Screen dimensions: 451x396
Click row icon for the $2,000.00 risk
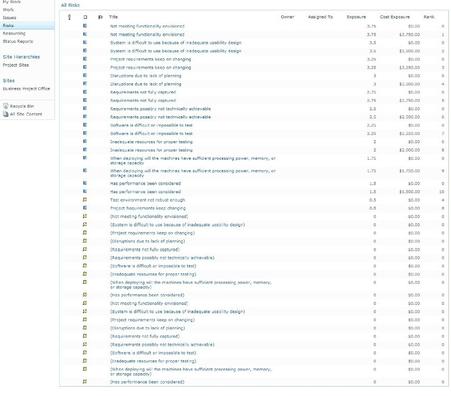[x=85, y=150]
